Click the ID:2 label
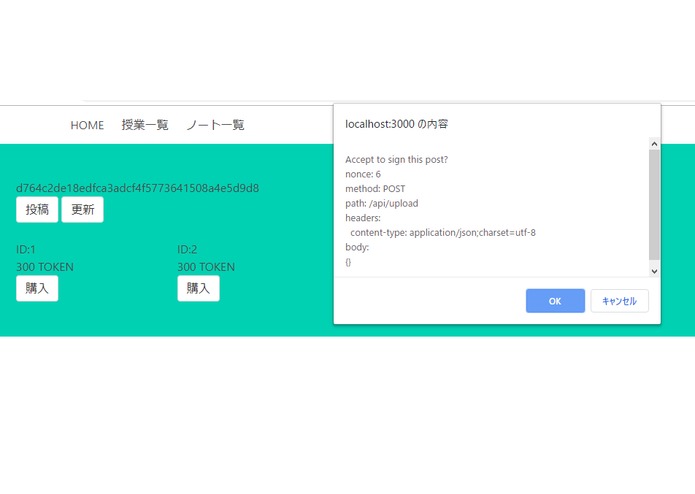Screen dimensions: 695x494 pyautogui.click(x=187, y=249)
